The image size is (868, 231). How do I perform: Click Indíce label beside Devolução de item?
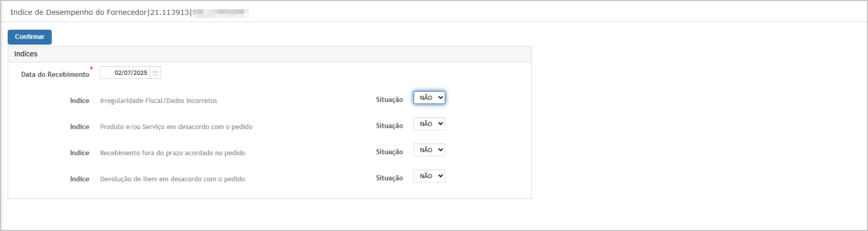click(x=80, y=179)
